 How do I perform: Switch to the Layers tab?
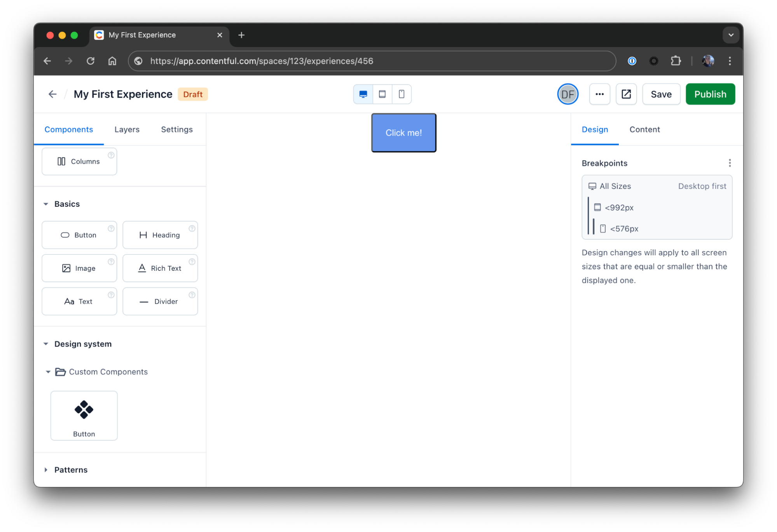pyautogui.click(x=126, y=129)
